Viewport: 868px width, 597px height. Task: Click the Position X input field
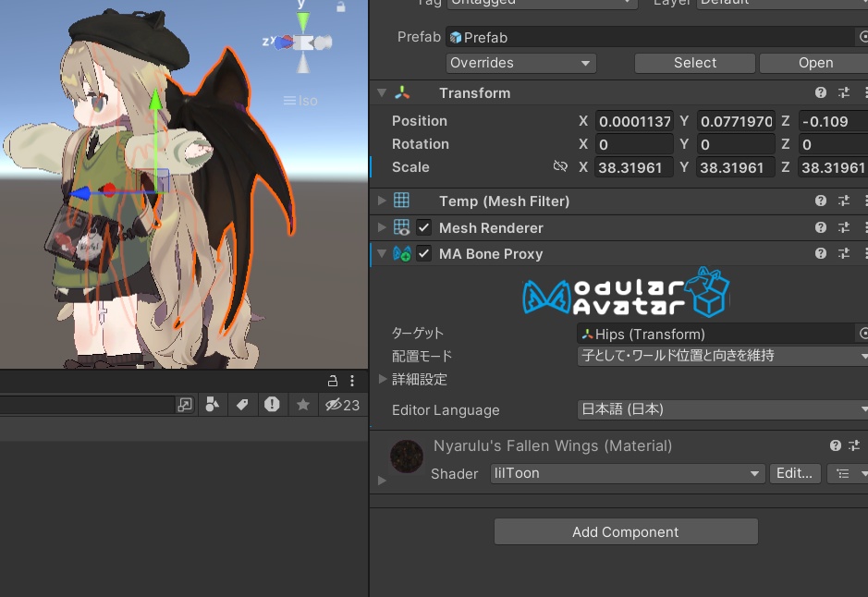[633, 121]
